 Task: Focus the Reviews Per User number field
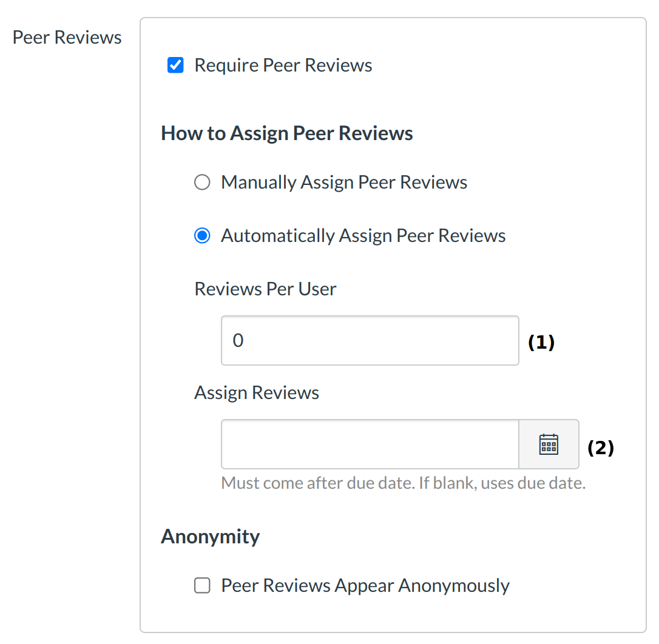pos(370,340)
